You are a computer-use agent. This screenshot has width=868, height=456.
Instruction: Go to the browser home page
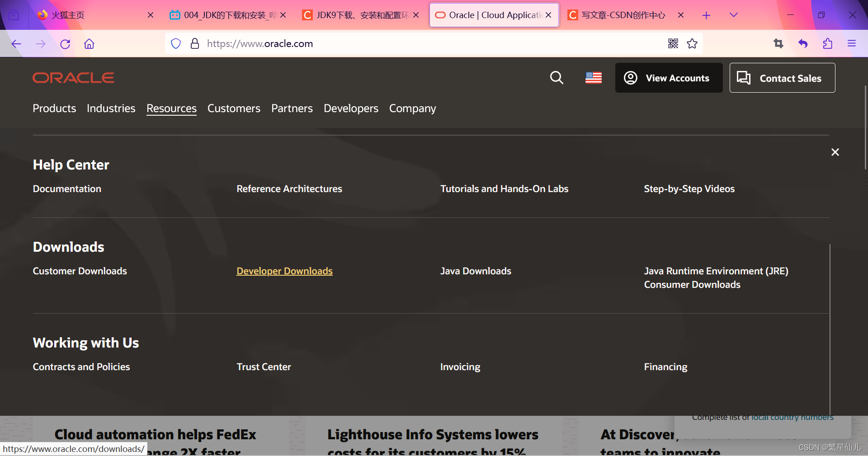[89, 44]
